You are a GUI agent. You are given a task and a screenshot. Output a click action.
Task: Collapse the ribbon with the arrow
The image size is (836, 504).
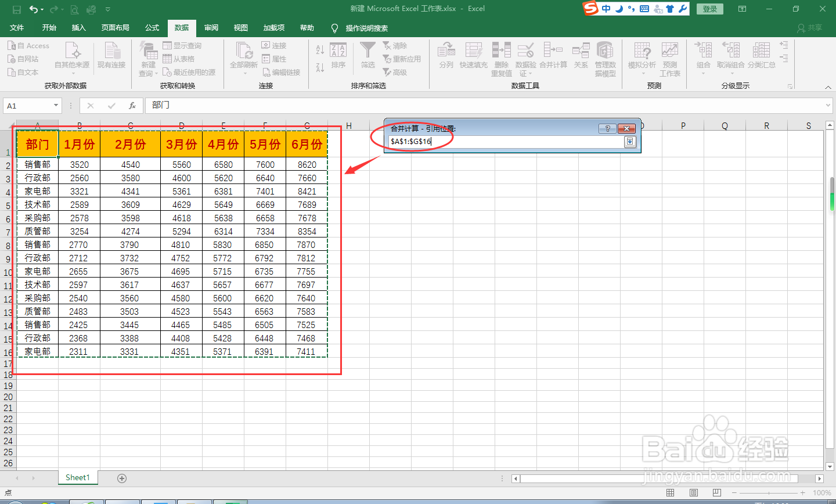828,87
